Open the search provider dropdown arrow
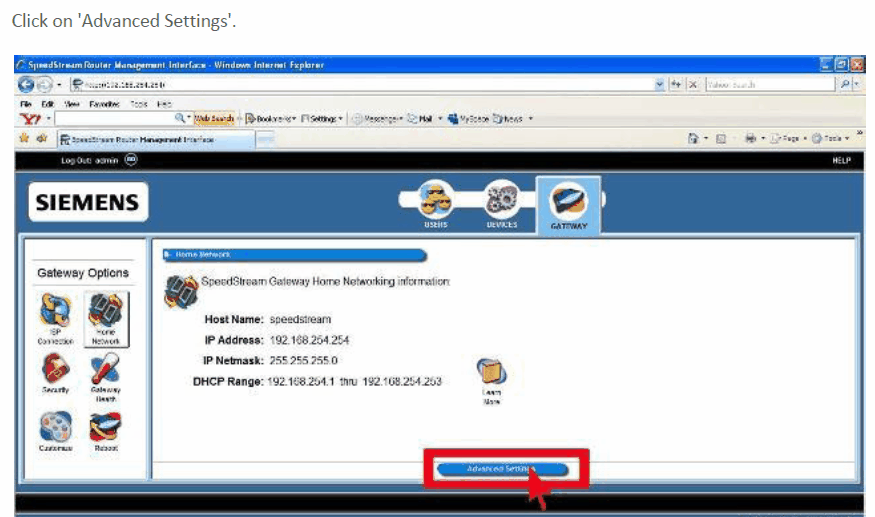Screen dimensions: 875x517 pos(856,84)
